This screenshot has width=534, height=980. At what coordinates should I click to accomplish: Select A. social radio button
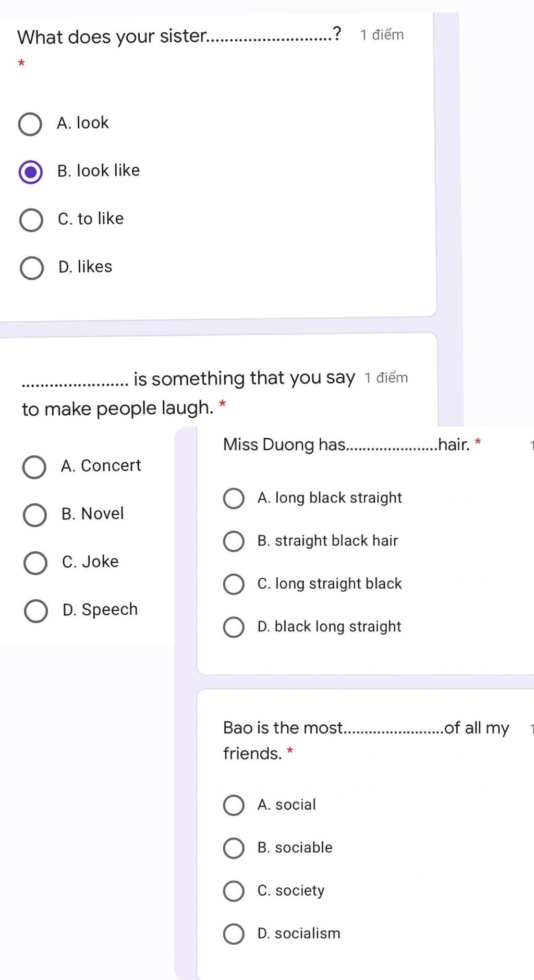coord(234,805)
